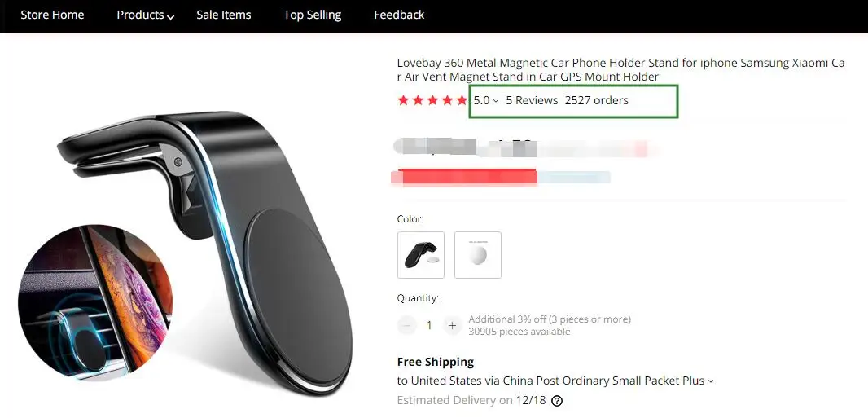Image resolution: width=868 pixels, height=418 pixels.
Task: Click the 2527 orders text
Action: (596, 100)
